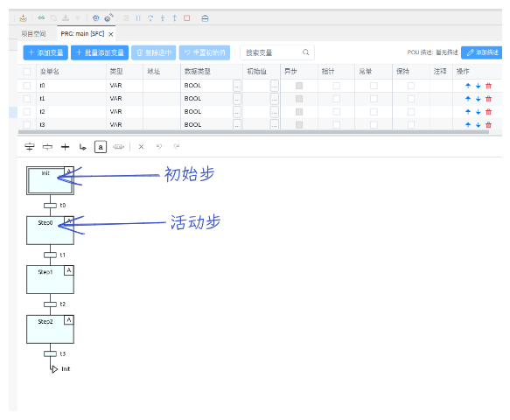The image size is (510, 420).
Task: Select transition t1 in the SFC diagram
Action: [50, 255]
